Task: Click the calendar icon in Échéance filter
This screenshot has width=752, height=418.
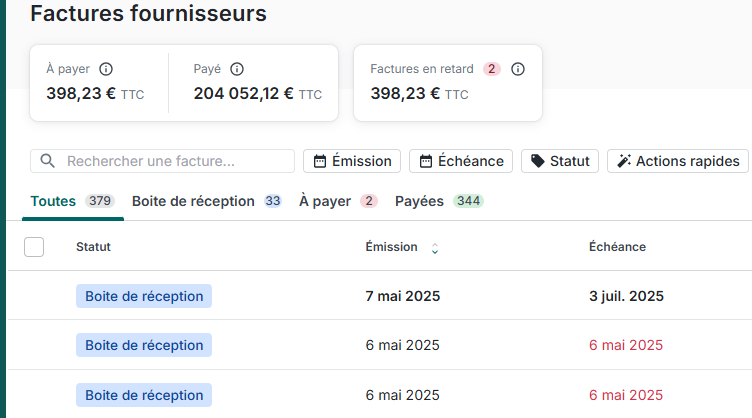Action: tap(426, 161)
